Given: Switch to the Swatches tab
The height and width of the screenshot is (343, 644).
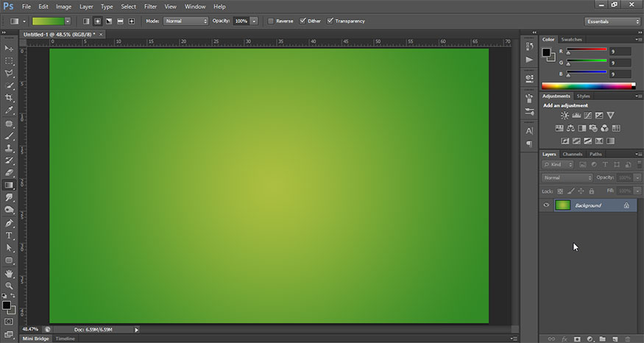Looking at the screenshot, I should click(x=571, y=40).
